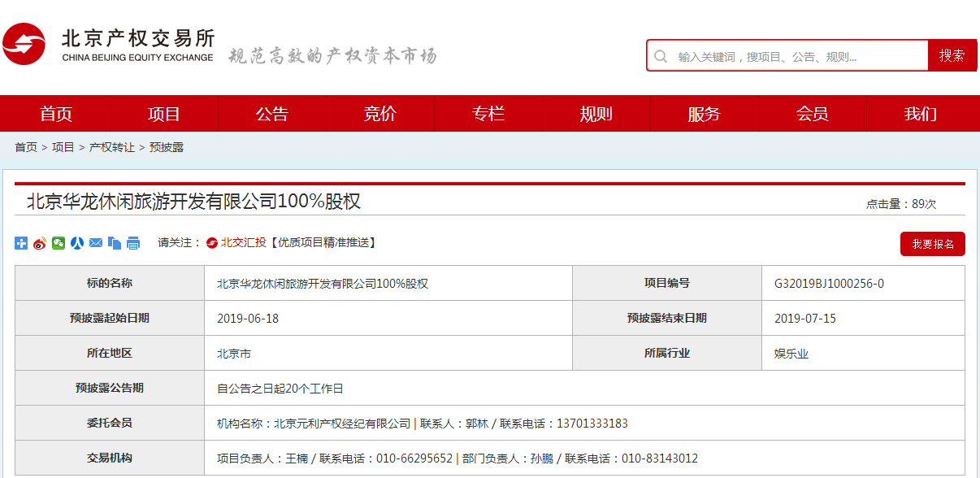Click the 预披露起始日期 label cell
Screen dimensions: 980x478
(110, 319)
